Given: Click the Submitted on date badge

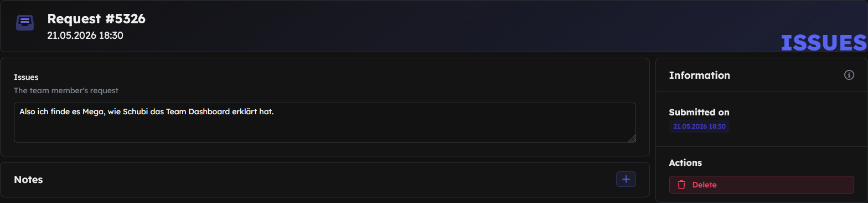Looking at the screenshot, I should [699, 126].
